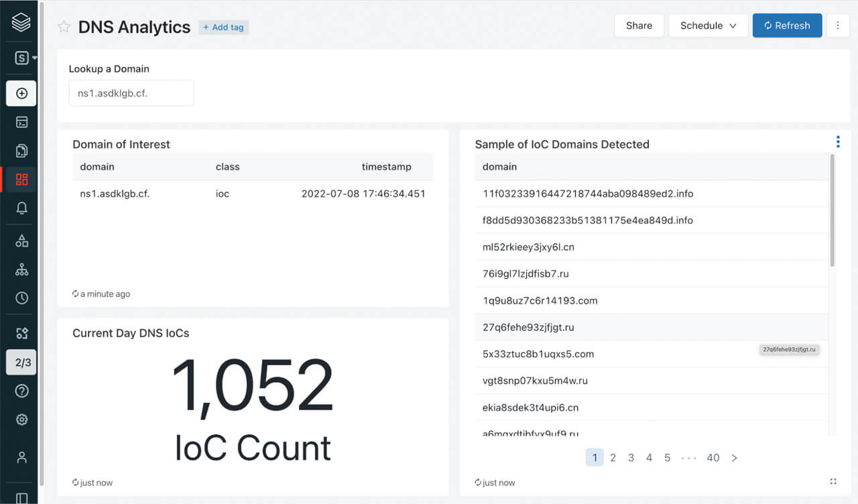Open query history clock icon
Screen dimensions: 858x504
pos(21,298)
